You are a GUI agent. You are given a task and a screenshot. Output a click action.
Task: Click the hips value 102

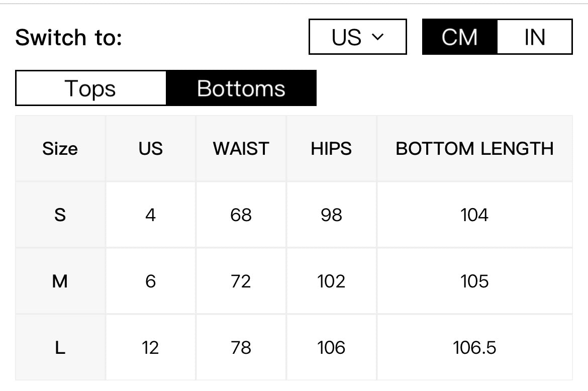[x=331, y=281]
